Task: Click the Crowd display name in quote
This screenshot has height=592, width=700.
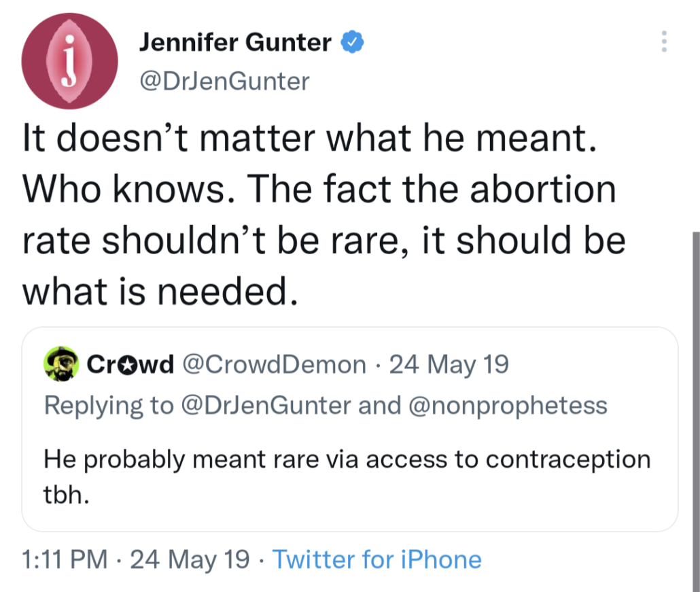Action: coord(130,365)
